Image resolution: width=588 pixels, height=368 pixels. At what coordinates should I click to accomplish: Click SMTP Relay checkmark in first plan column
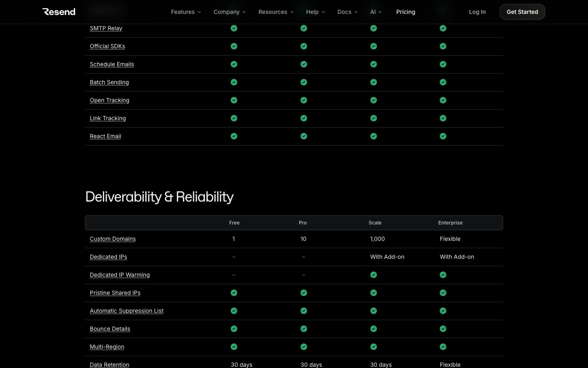[x=234, y=28]
